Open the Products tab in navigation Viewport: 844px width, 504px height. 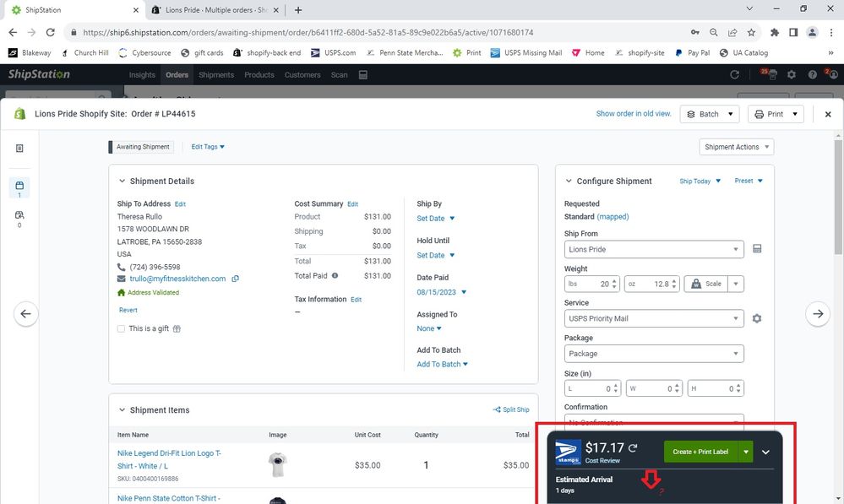click(x=259, y=75)
